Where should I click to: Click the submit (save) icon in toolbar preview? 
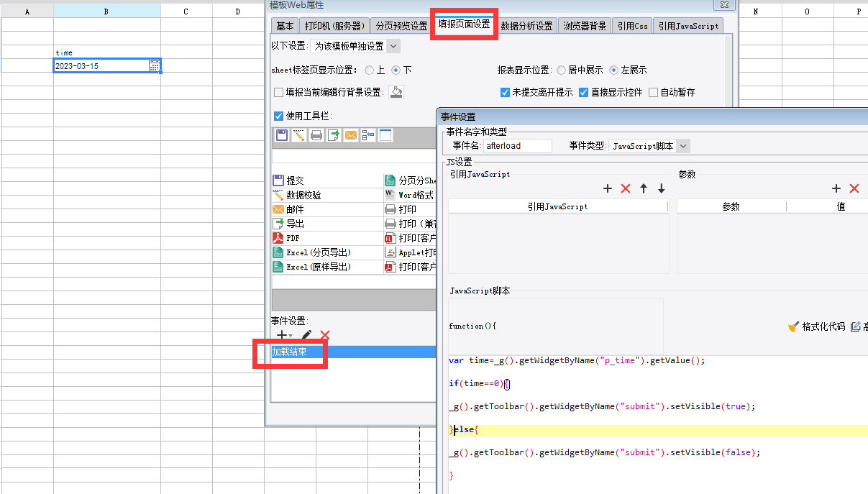282,135
